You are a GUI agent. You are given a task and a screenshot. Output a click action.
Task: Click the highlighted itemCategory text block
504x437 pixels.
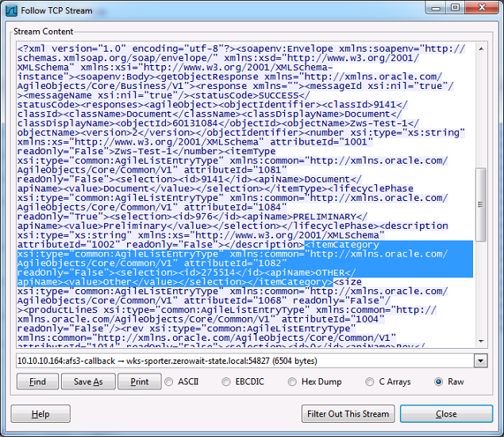click(x=245, y=263)
